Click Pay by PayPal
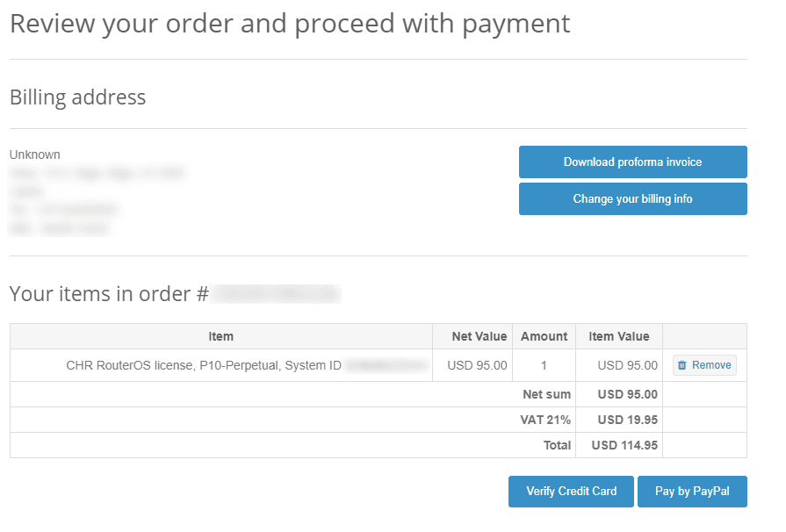 coord(692,491)
